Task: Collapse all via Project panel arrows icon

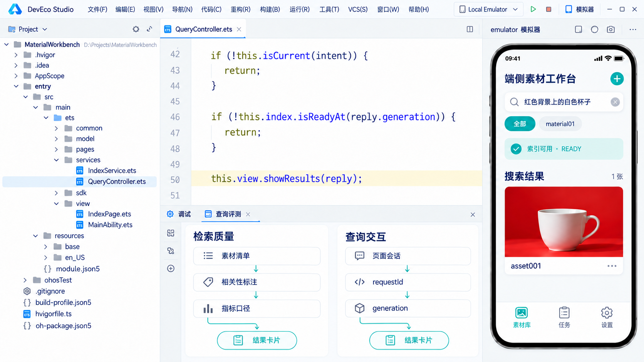Action: (149, 29)
